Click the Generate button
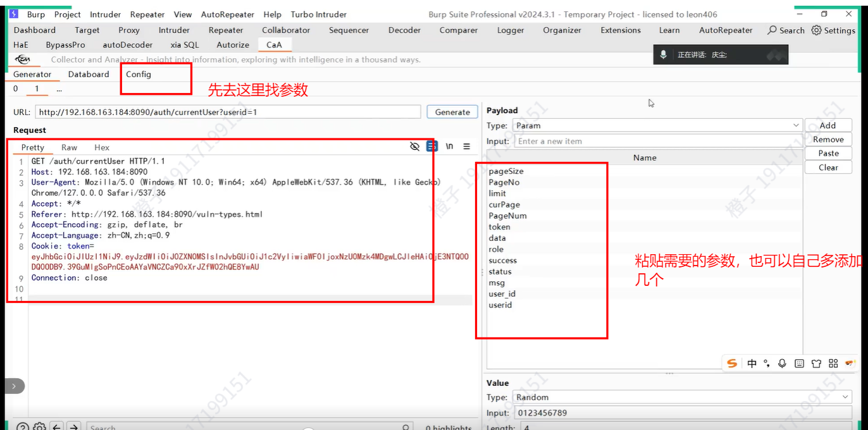The image size is (868, 430). coord(452,112)
